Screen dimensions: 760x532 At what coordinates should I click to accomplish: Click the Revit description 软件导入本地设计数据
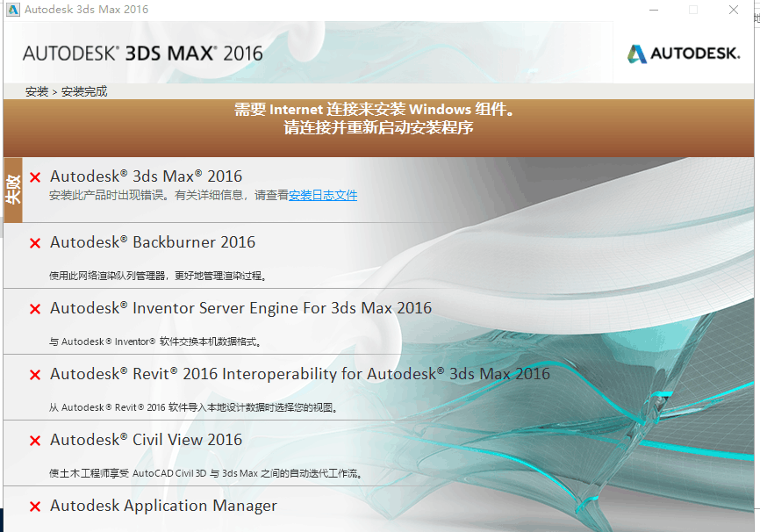[193, 408]
